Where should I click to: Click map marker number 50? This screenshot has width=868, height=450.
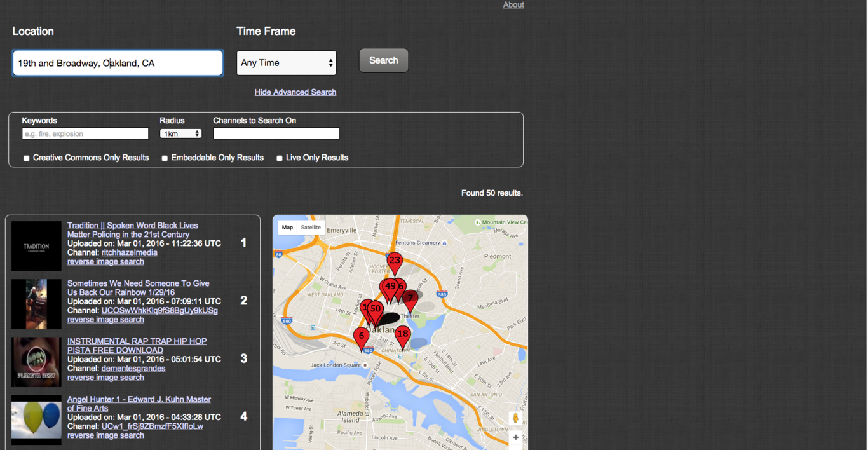tap(376, 312)
